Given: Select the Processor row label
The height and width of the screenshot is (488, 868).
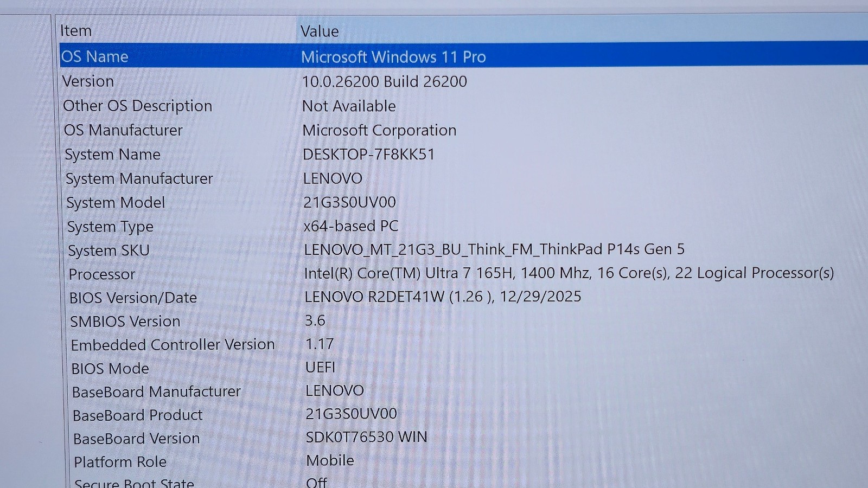Looking at the screenshot, I should tap(102, 274).
